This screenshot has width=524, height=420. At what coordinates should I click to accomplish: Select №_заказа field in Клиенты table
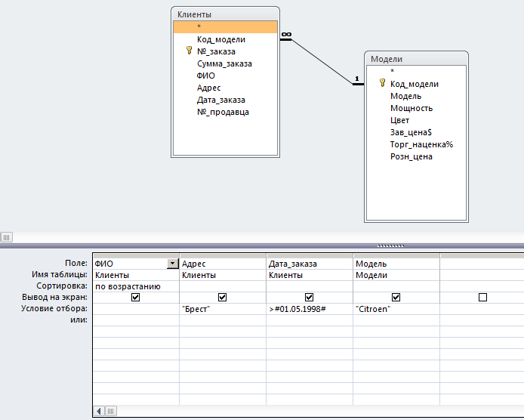click(x=225, y=51)
